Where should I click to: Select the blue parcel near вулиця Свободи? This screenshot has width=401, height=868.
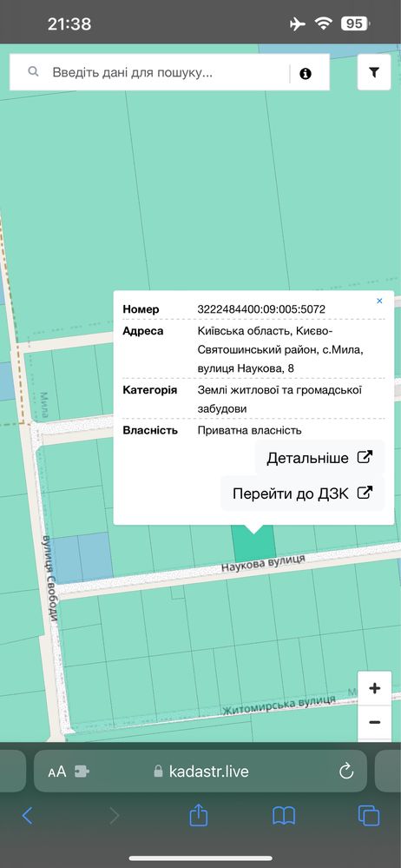82,558
